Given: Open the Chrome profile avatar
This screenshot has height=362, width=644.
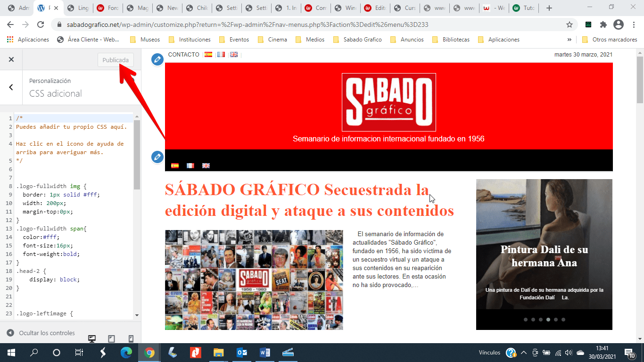Looking at the screenshot, I should 618,25.
